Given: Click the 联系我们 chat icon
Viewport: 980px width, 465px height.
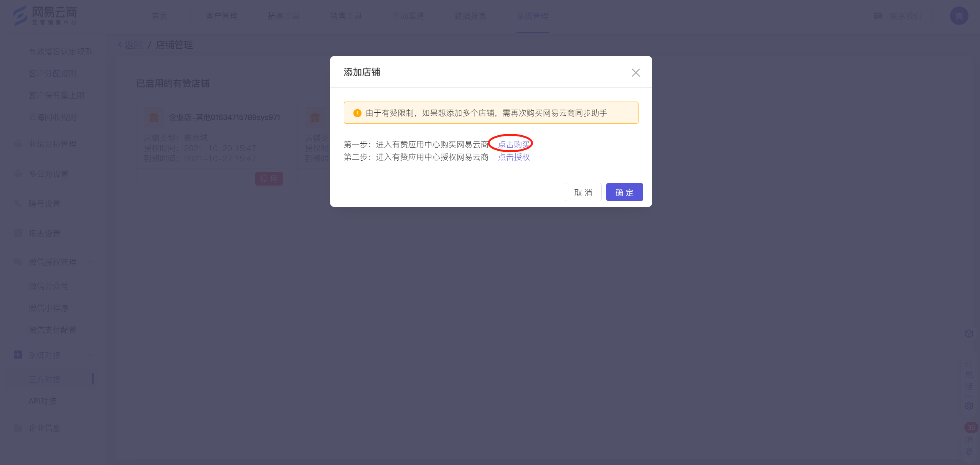Looking at the screenshot, I should click(878, 16).
